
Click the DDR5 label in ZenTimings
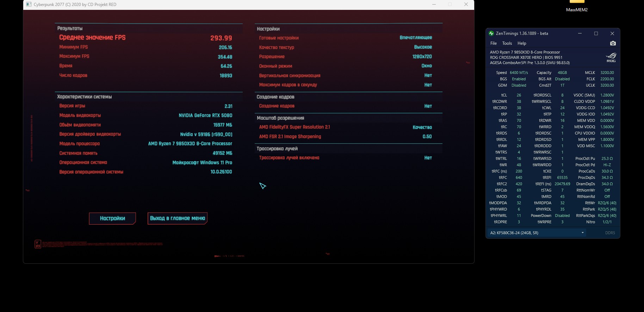coord(610,233)
